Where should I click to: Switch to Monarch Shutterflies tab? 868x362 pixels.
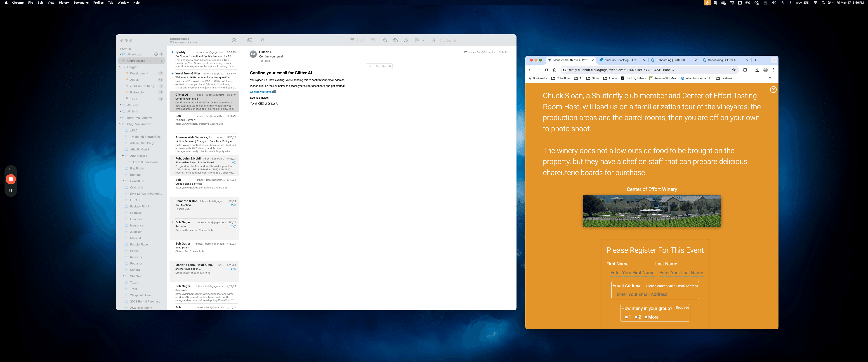point(571,60)
